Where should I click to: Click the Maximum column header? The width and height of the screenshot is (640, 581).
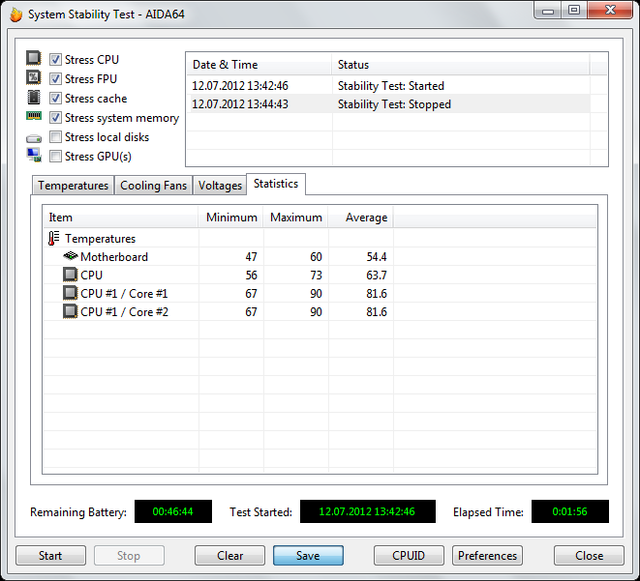[x=296, y=217]
